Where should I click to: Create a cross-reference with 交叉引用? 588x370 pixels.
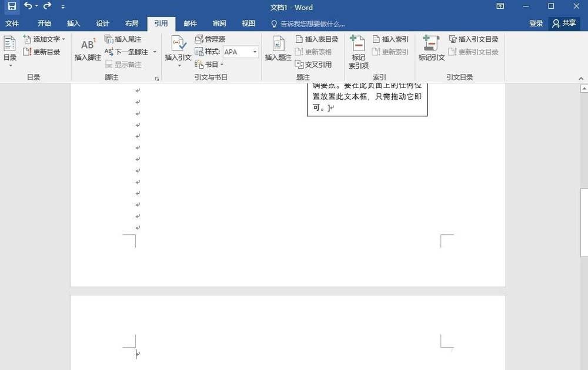point(315,65)
